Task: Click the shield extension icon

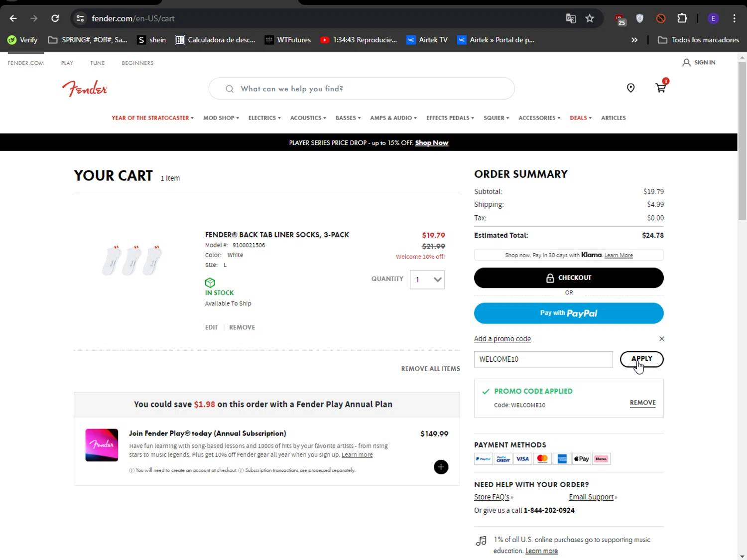Action: pos(640,18)
